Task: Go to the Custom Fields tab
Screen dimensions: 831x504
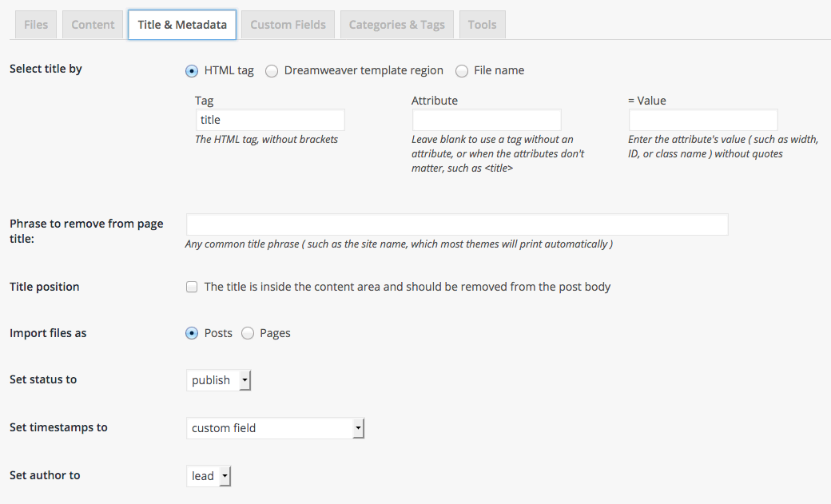Action: [x=288, y=25]
